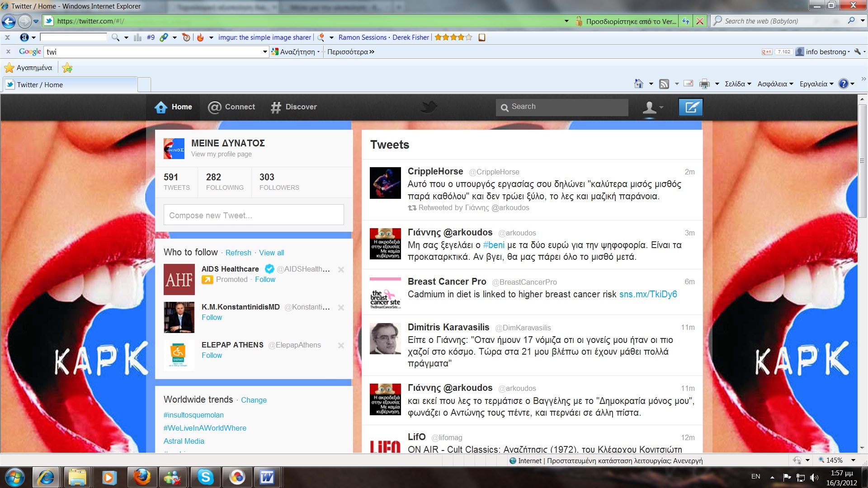The width and height of the screenshot is (868, 488).
Task: Open Skype from the taskbar
Action: coord(205,477)
